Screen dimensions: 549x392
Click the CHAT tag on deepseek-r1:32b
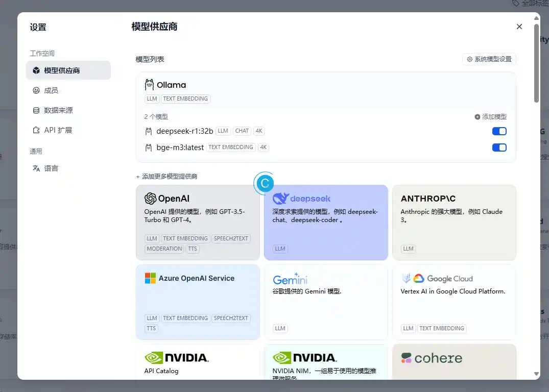242,131
